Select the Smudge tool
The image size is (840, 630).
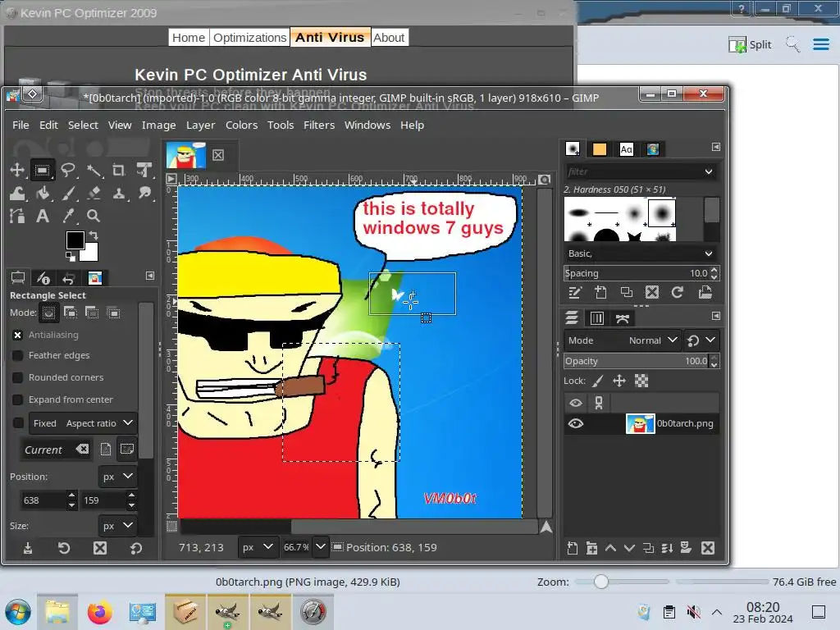point(144,194)
